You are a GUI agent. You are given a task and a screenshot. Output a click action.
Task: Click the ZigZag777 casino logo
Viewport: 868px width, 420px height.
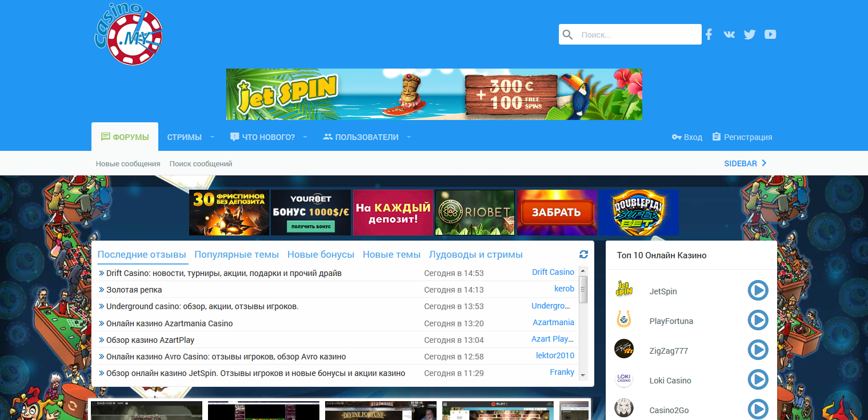[x=624, y=349]
